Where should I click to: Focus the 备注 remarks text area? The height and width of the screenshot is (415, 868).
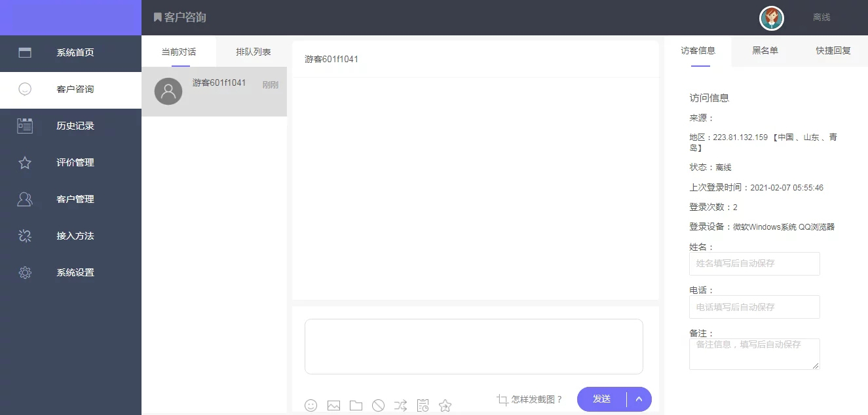754,353
